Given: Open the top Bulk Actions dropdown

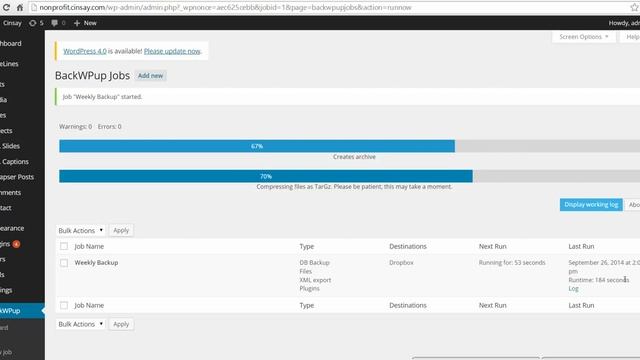Looking at the screenshot, I should click(81, 231).
